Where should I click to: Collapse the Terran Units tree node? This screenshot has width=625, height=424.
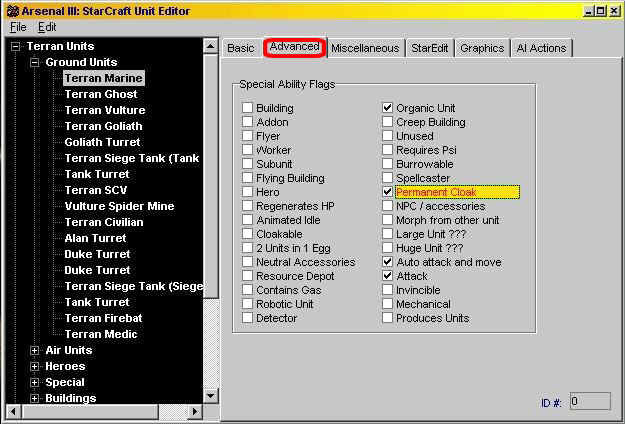coord(16,47)
